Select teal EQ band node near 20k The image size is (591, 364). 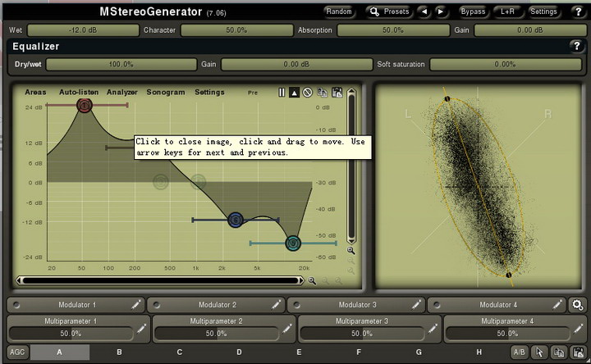[293, 243]
